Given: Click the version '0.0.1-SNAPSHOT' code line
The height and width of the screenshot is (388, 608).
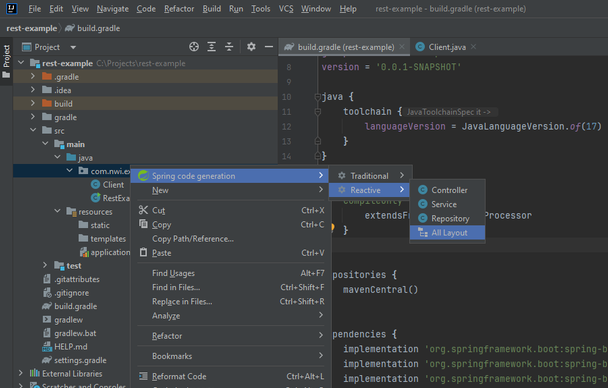Looking at the screenshot, I should (x=391, y=67).
